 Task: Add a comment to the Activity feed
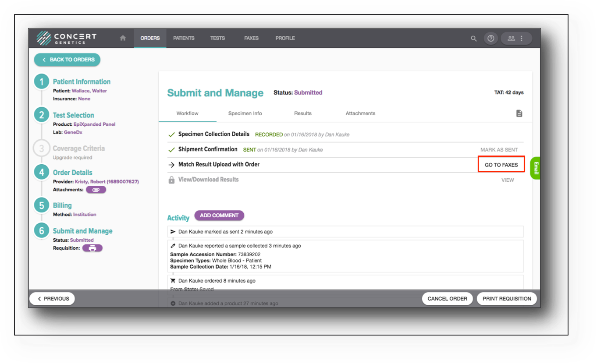pyautogui.click(x=219, y=216)
